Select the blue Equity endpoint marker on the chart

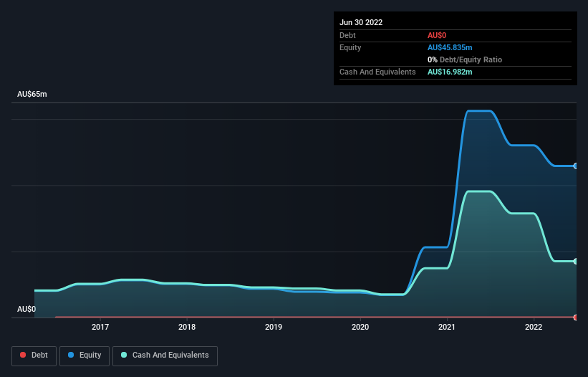click(576, 166)
